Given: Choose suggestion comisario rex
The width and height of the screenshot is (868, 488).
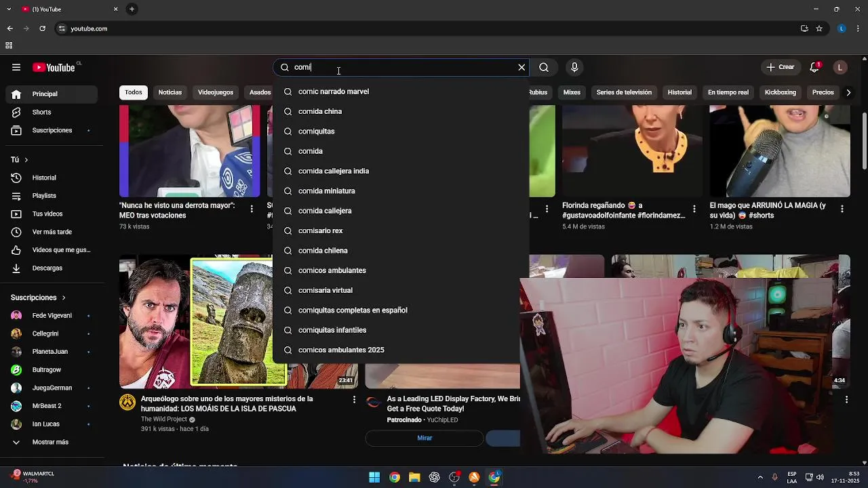Looking at the screenshot, I should pos(401,230).
